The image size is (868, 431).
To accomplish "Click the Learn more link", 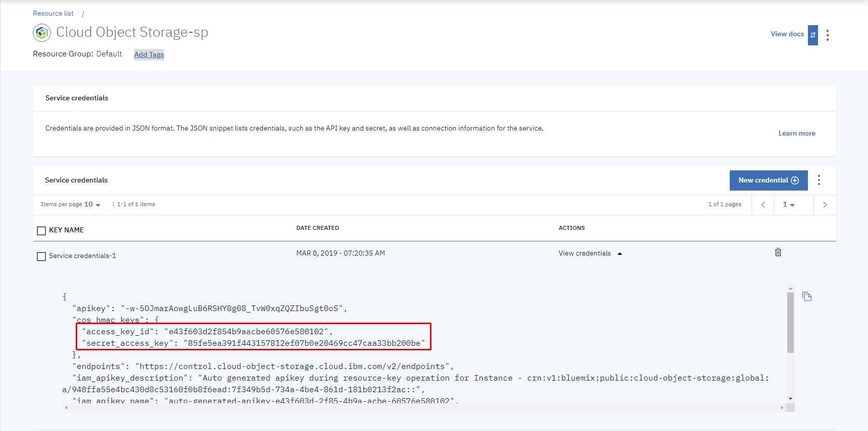I will [x=797, y=133].
